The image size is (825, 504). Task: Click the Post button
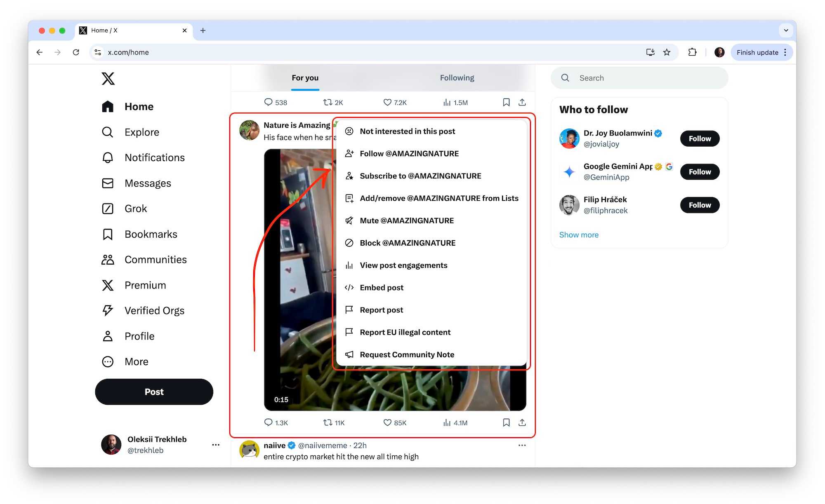(x=154, y=391)
